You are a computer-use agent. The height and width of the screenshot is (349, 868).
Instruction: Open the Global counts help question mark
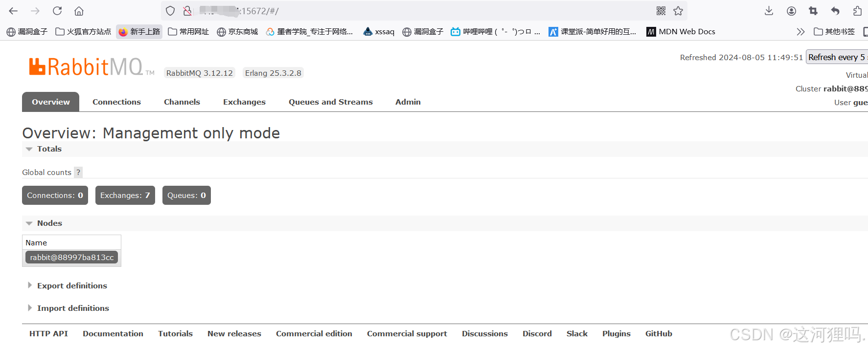tap(78, 172)
